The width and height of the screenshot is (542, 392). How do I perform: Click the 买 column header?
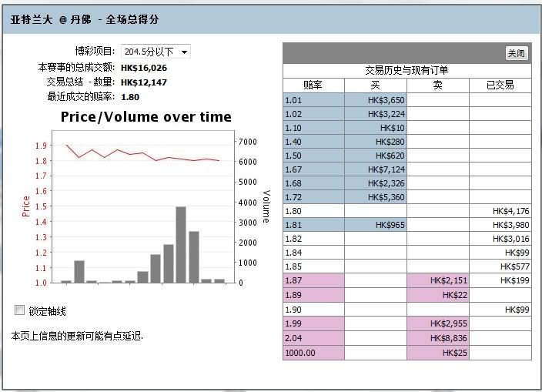click(x=376, y=85)
